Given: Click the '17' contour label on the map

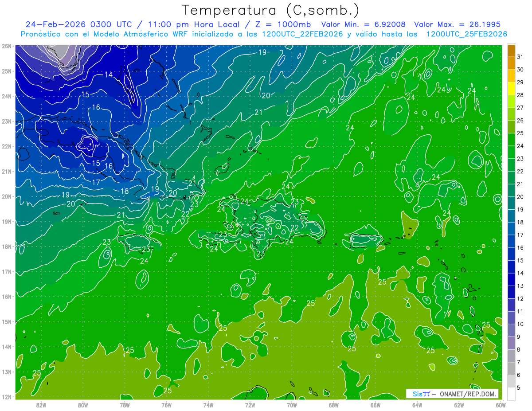Looking at the screenshot, I should [x=96, y=183].
